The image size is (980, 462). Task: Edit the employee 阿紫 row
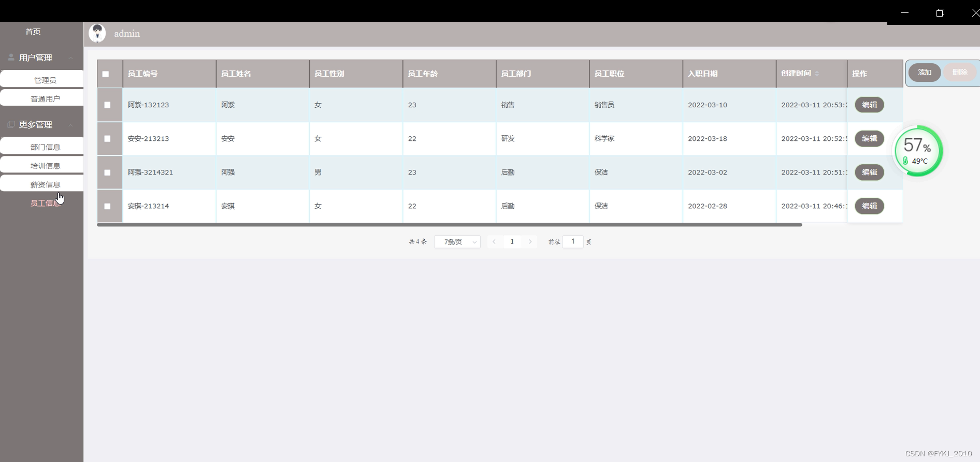[x=869, y=105]
